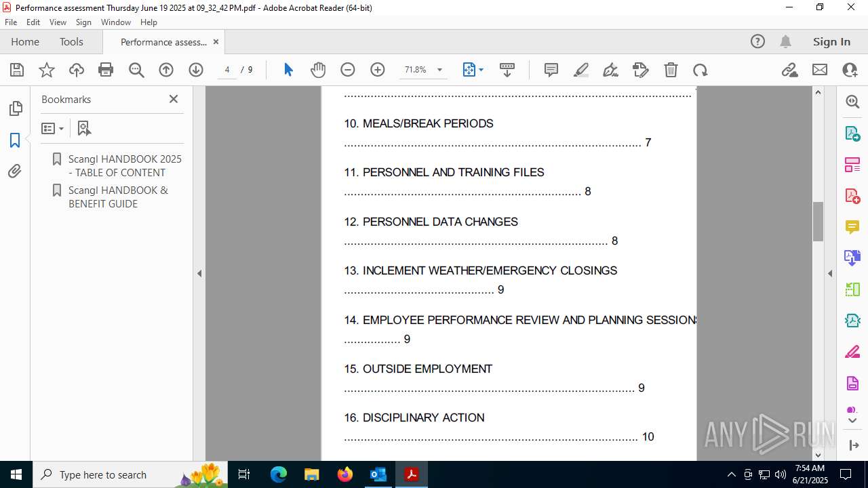Upload the file to cloud storage
The width and height of the screenshot is (868, 488).
point(77,70)
